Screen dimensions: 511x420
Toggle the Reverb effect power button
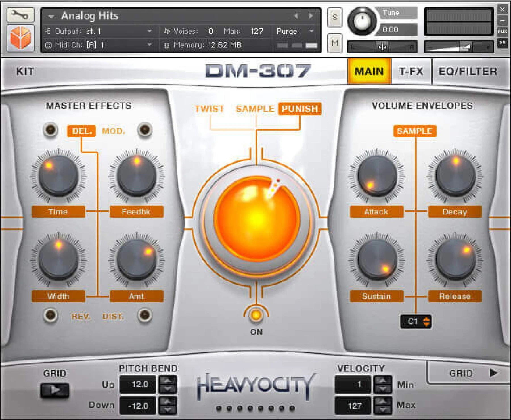[x=51, y=315]
